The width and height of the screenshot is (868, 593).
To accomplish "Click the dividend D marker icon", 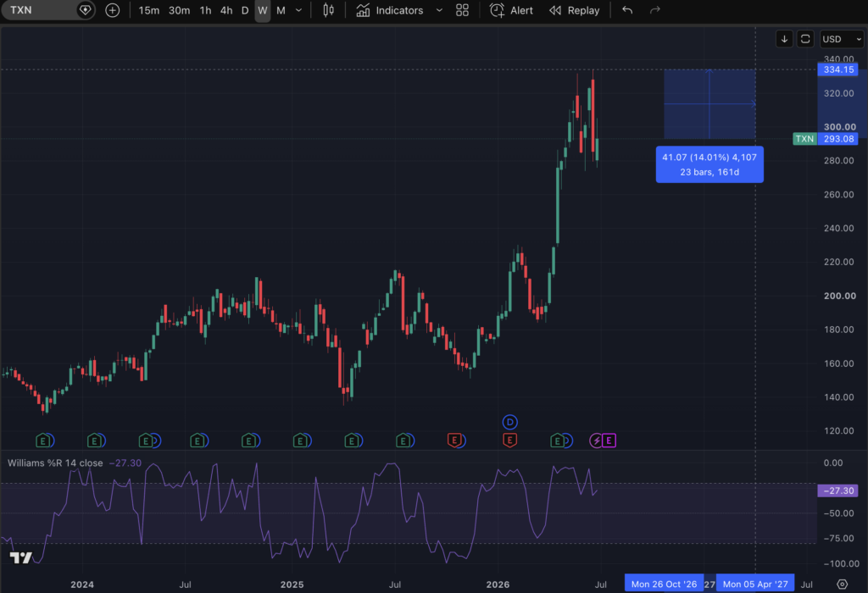I will 509,422.
